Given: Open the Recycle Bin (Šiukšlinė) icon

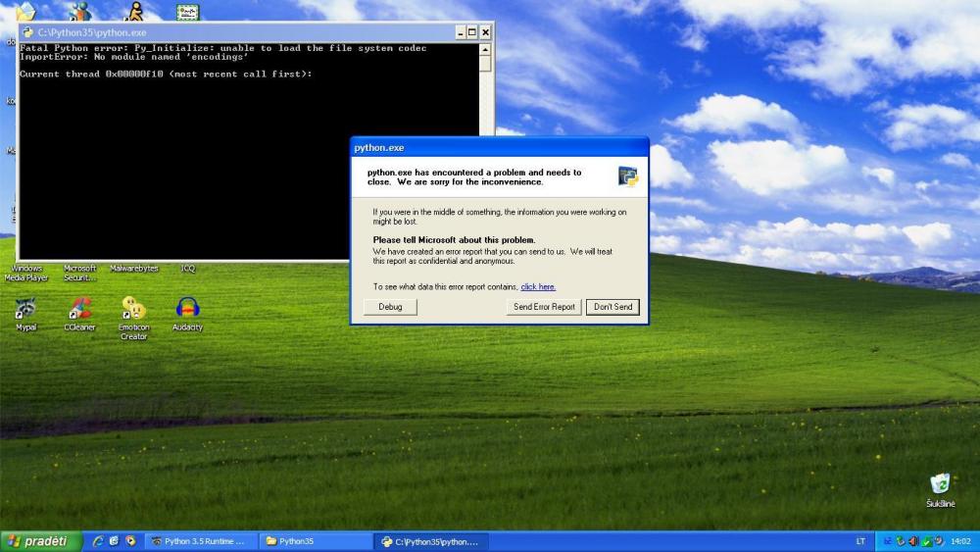Looking at the screenshot, I should pyautogui.click(x=940, y=483).
